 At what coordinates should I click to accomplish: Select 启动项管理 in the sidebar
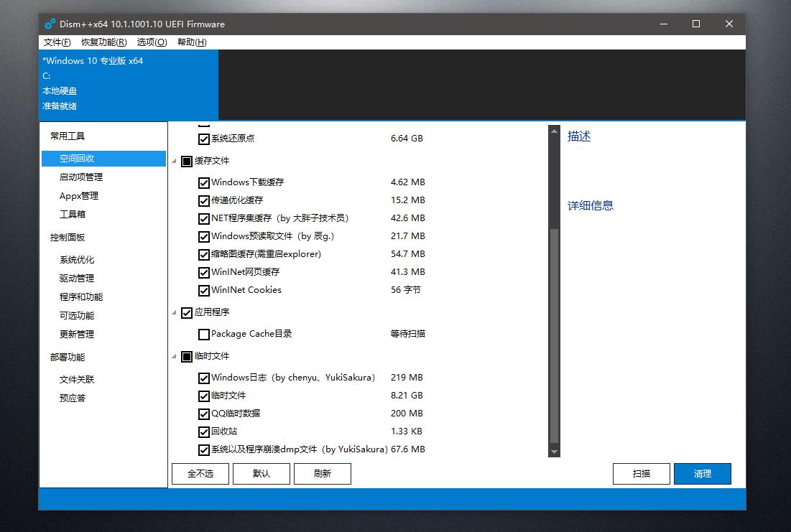pos(81,177)
